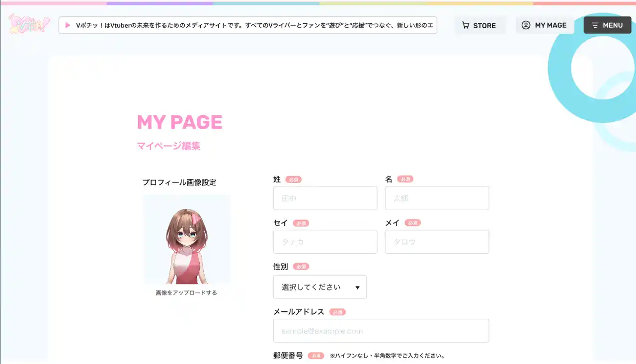This screenshot has width=636, height=364.
Task: Focus the メールアドレス input field
Action: (x=381, y=331)
